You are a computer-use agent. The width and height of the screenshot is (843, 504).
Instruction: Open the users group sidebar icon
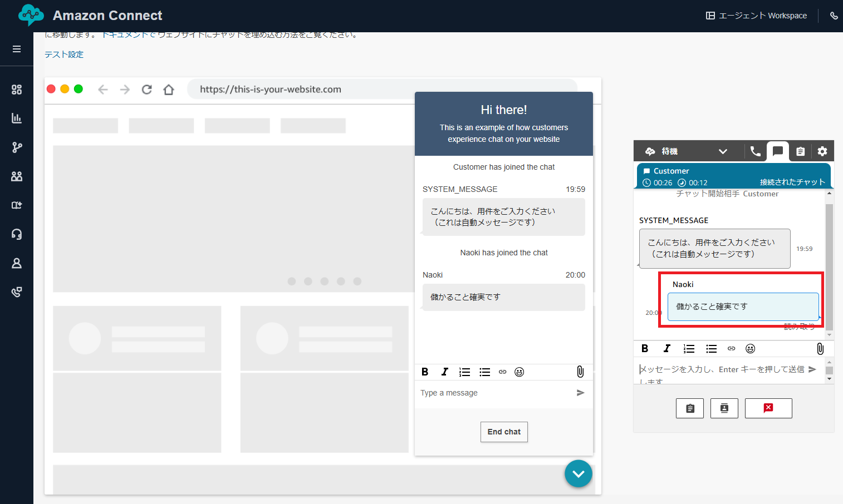(17, 176)
